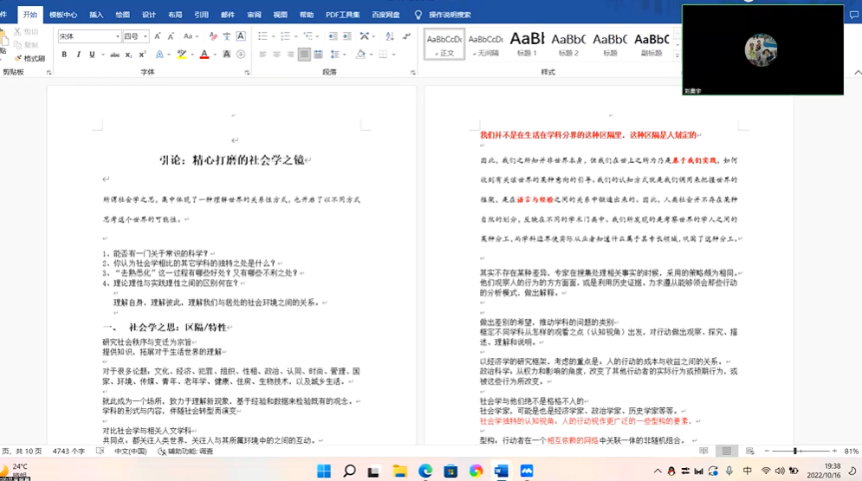Open the Paragraph dialog launcher
Image resolution: width=862 pixels, height=481 pixels.
point(413,73)
